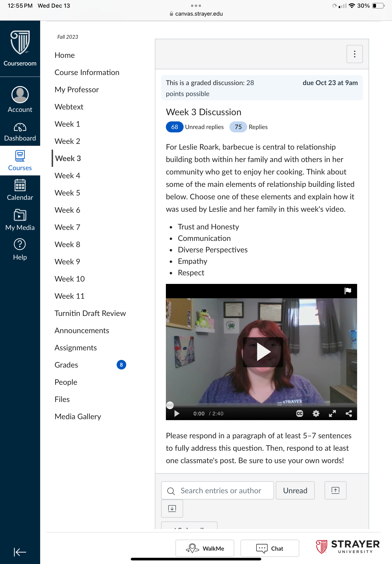Open the discussion options kebab menu
Image resolution: width=392 pixels, height=564 pixels.
coord(354,54)
